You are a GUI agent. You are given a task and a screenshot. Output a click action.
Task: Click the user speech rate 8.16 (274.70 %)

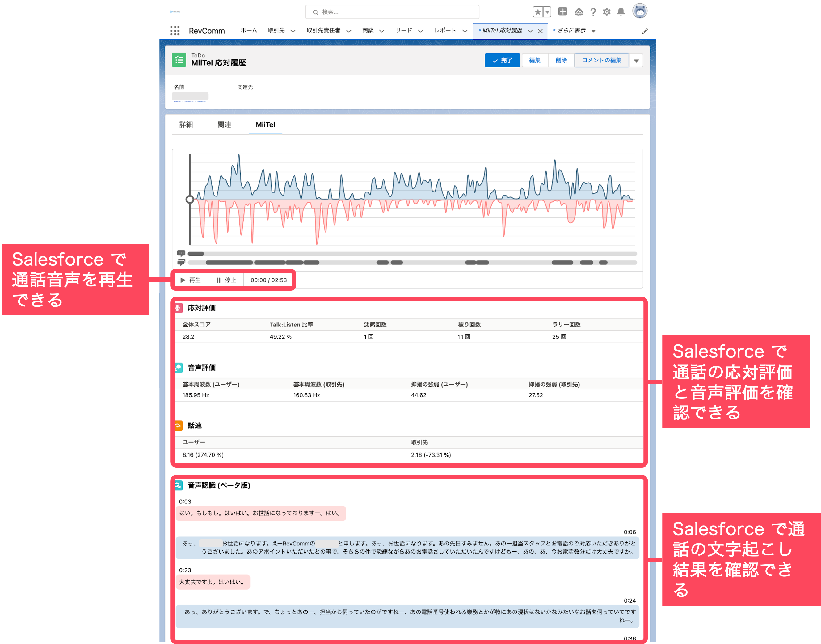click(x=203, y=455)
